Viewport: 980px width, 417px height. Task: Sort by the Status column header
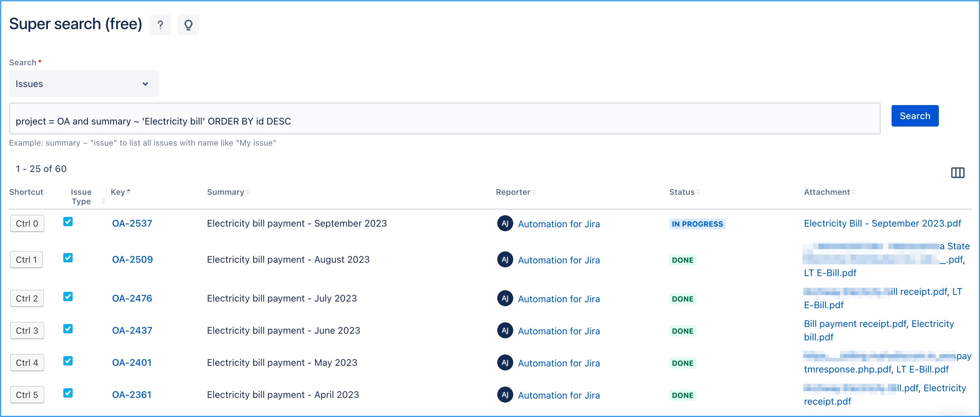point(684,192)
